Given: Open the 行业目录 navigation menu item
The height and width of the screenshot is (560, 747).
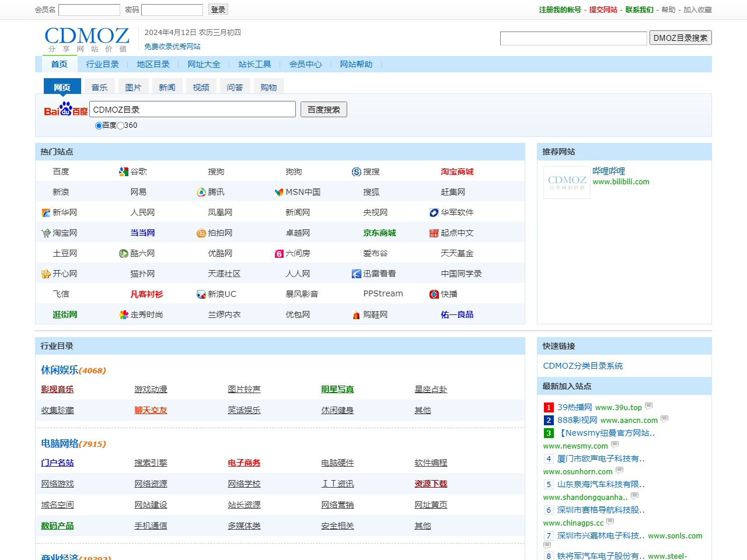Looking at the screenshot, I should click(102, 64).
